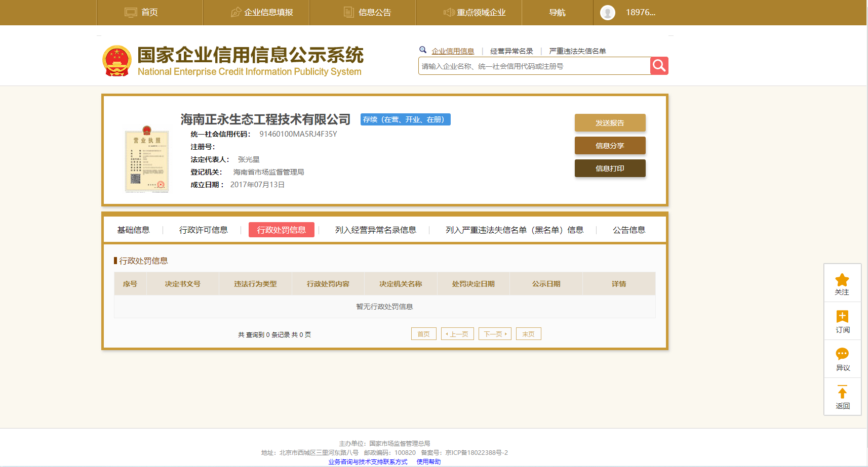
Task: Click the 下一页 pagination button
Action: 495,334
